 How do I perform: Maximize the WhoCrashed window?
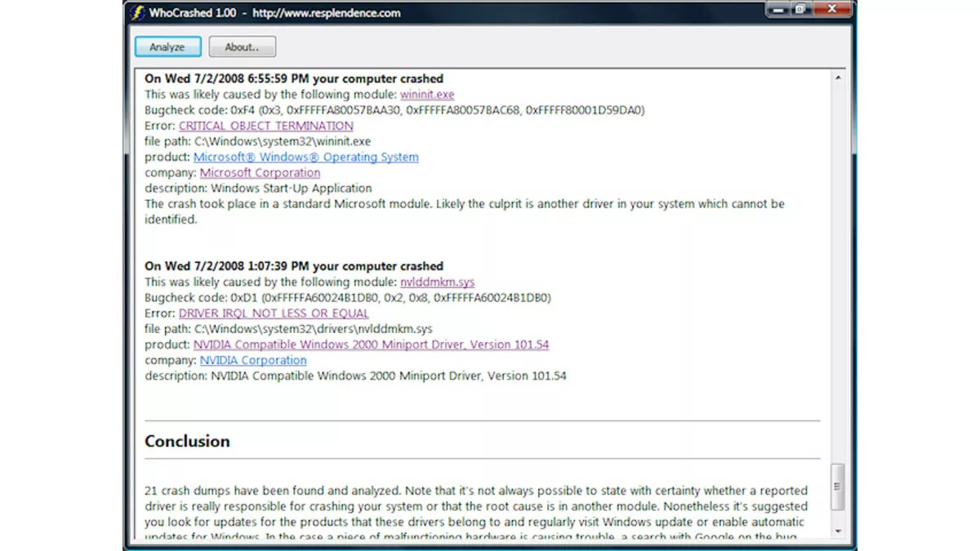800,10
